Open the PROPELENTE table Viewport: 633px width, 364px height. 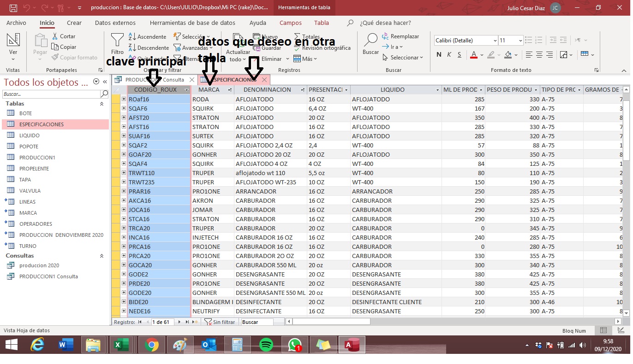tap(34, 169)
